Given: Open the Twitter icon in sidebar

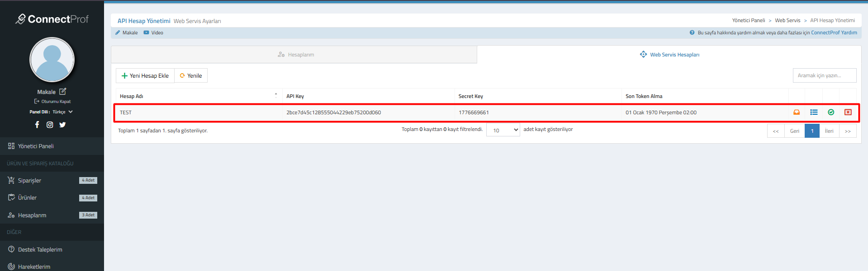Looking at the screenshot, I should [62, 125].
